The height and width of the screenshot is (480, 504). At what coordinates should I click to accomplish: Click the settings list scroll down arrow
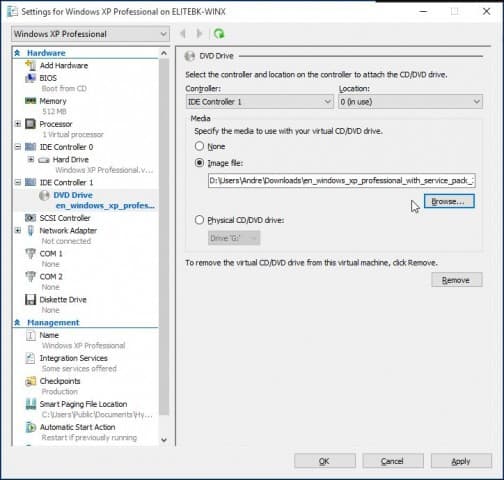pos(164,440)
